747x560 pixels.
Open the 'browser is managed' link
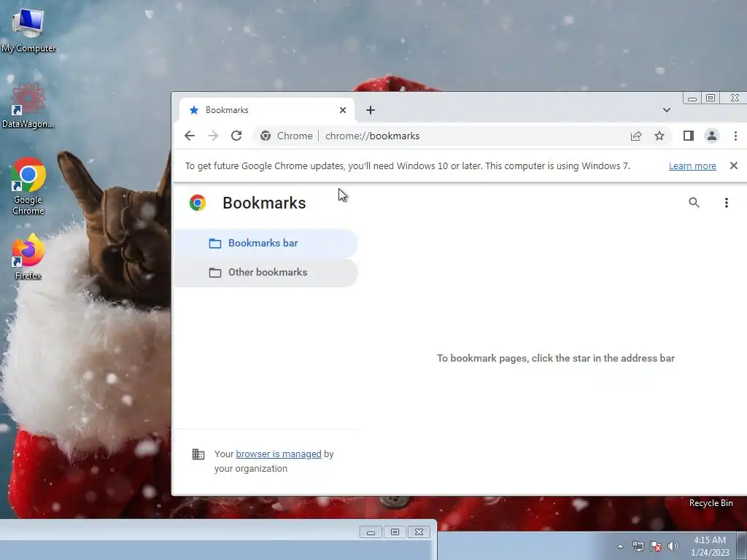[x=279, y=454]
